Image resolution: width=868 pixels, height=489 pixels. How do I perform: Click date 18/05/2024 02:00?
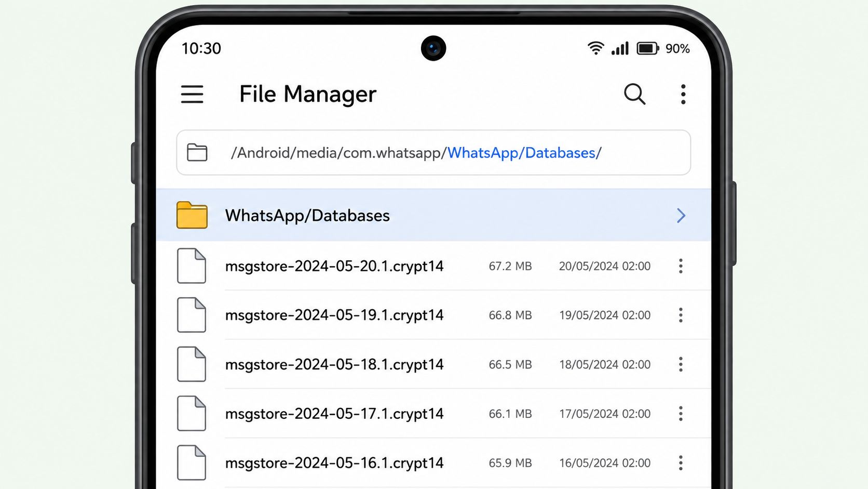coord(605,365)
